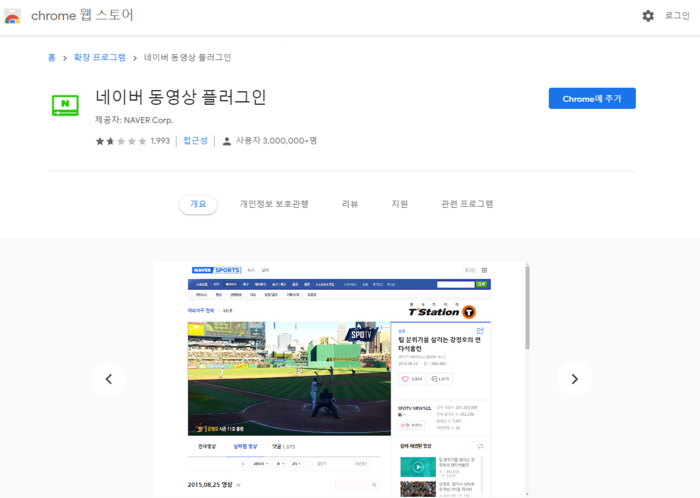Open the 관련 프로그램 tab
The image size is (700, 498).
tap(467, 204)
